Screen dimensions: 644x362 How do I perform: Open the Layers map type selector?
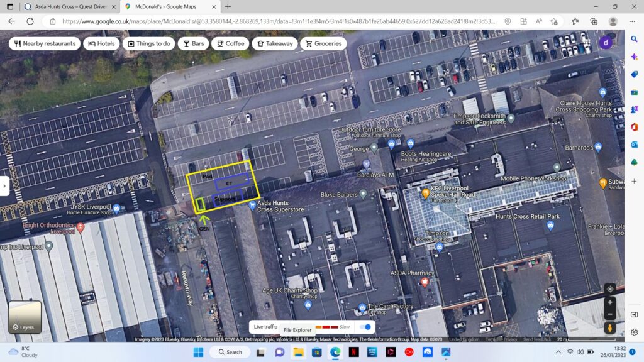click(x=25, y=317)
